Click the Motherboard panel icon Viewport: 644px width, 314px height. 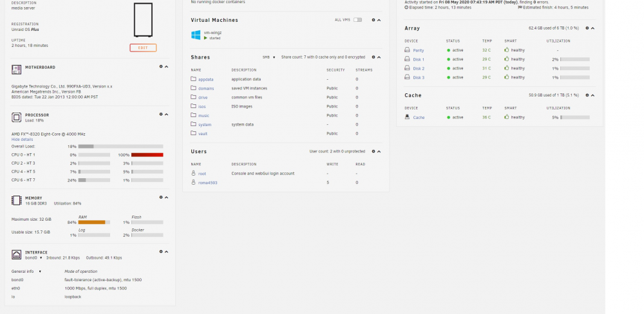pyautogui.click(x=17, y=69)
